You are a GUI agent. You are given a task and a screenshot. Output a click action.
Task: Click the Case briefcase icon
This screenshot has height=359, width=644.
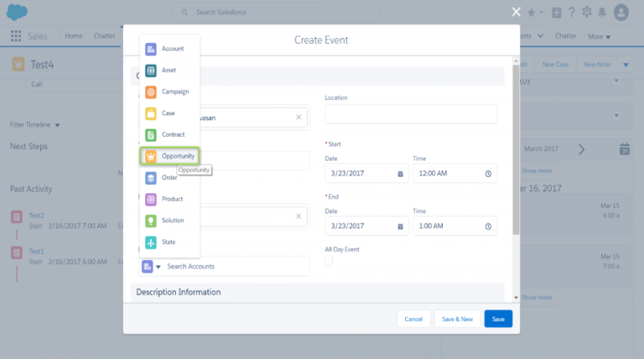coord(151,113)
